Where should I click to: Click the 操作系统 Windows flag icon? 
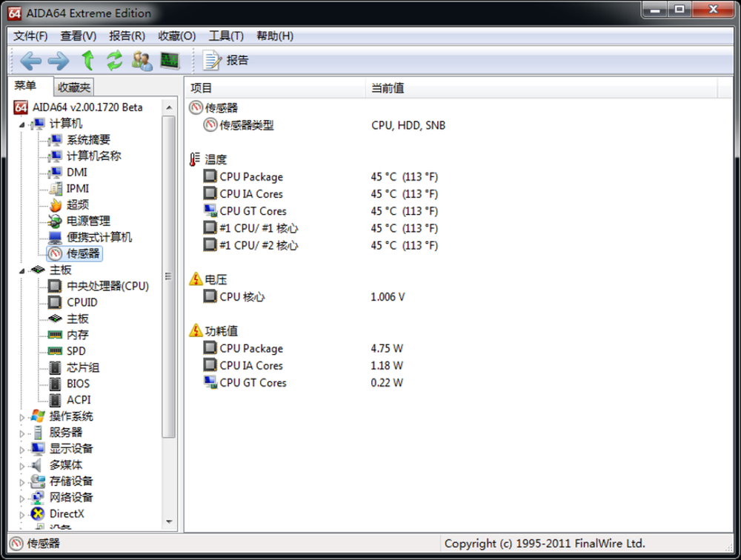38,416
